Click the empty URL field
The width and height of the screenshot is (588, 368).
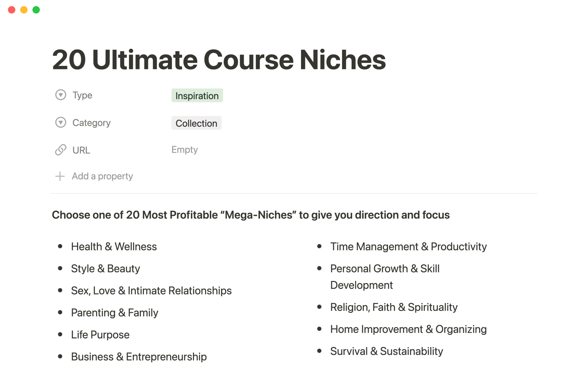(185, 150)
